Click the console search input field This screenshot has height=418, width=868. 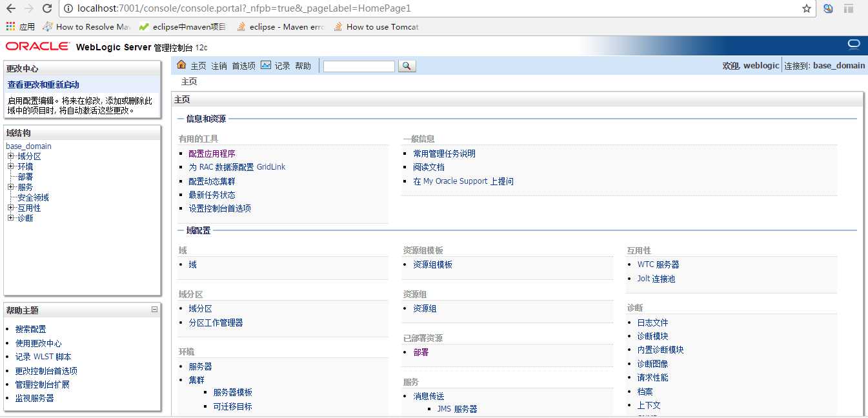tap(359, 66)
